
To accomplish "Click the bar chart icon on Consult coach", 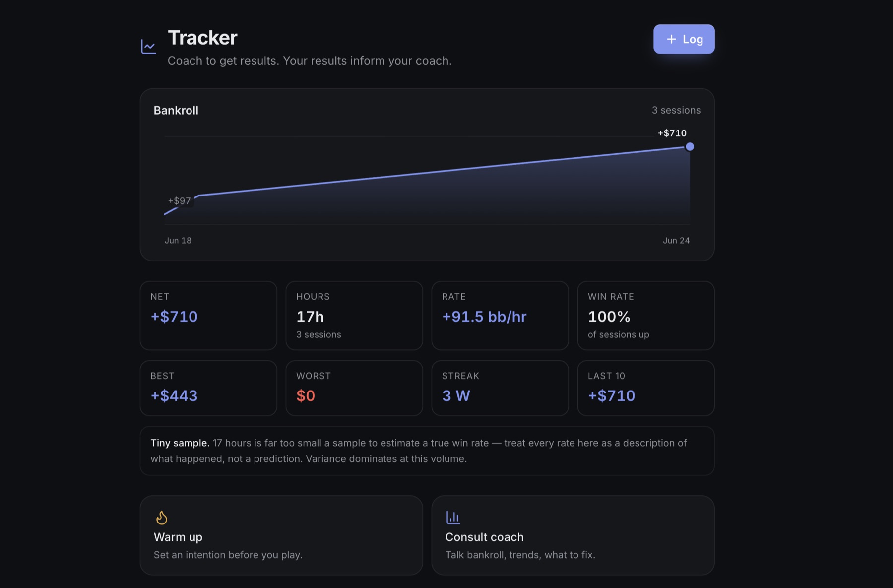I will coord(453,517).
